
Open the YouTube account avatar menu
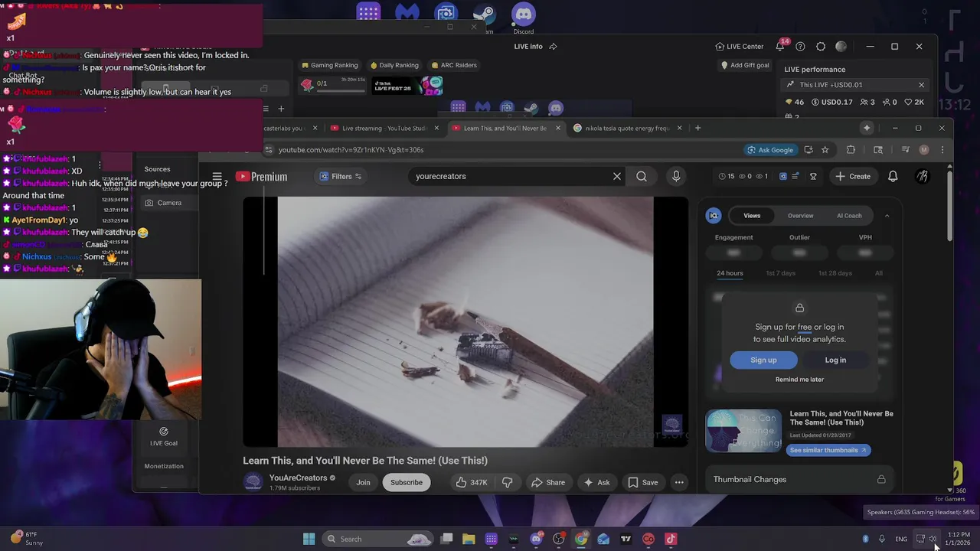click(x=923, y=176)
